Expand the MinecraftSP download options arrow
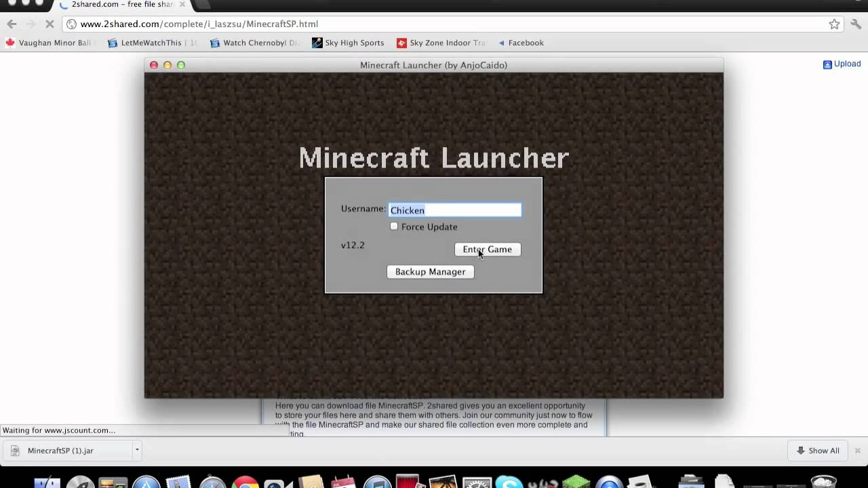 136,450
